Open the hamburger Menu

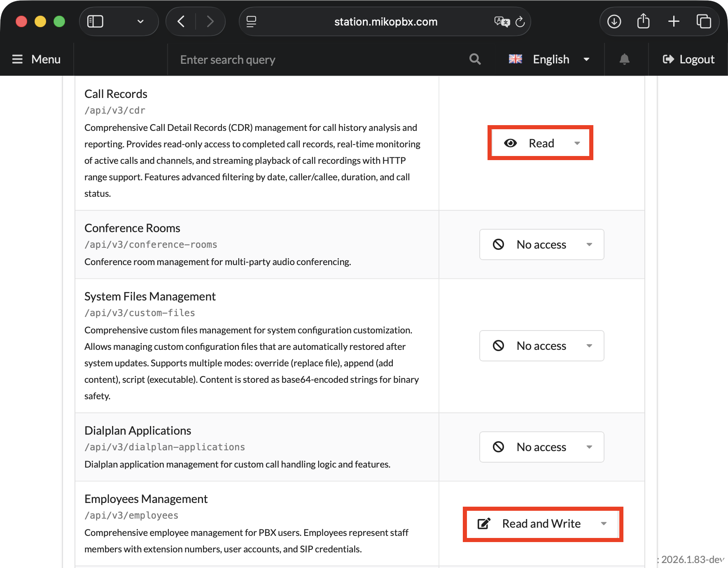37,59
